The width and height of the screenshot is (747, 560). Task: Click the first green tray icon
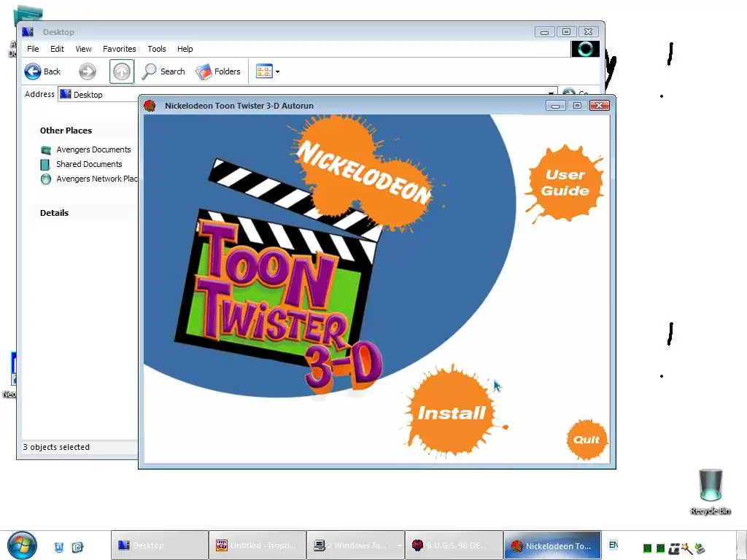[x=648, y=548]
